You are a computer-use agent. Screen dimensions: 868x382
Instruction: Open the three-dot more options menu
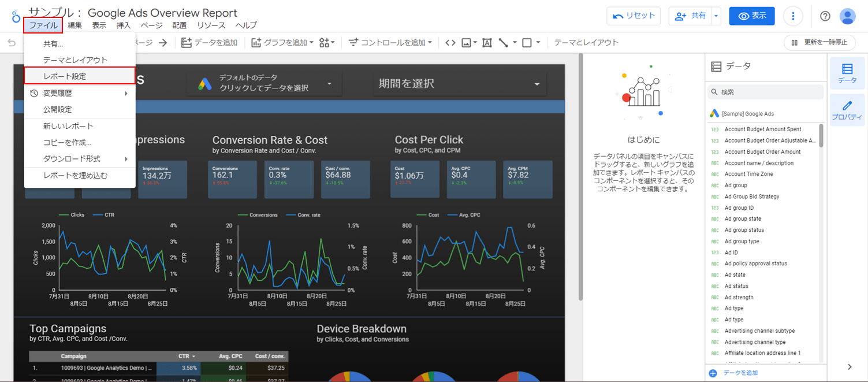point(793,16)
